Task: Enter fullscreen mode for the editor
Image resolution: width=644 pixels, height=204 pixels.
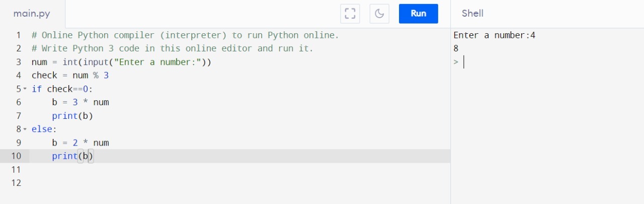Action: coord(350,14)
